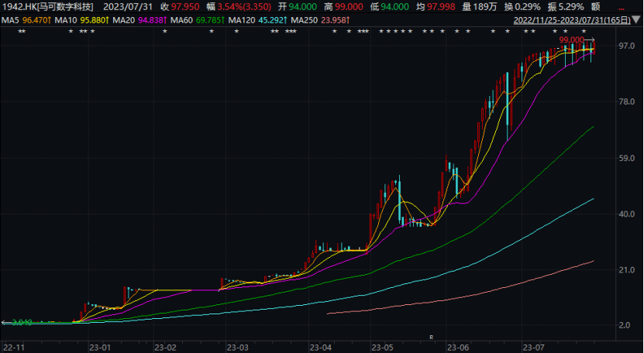Click the MA20 94.838 indicator label
This screenshot has width=644, height=353.
(139, 20)
